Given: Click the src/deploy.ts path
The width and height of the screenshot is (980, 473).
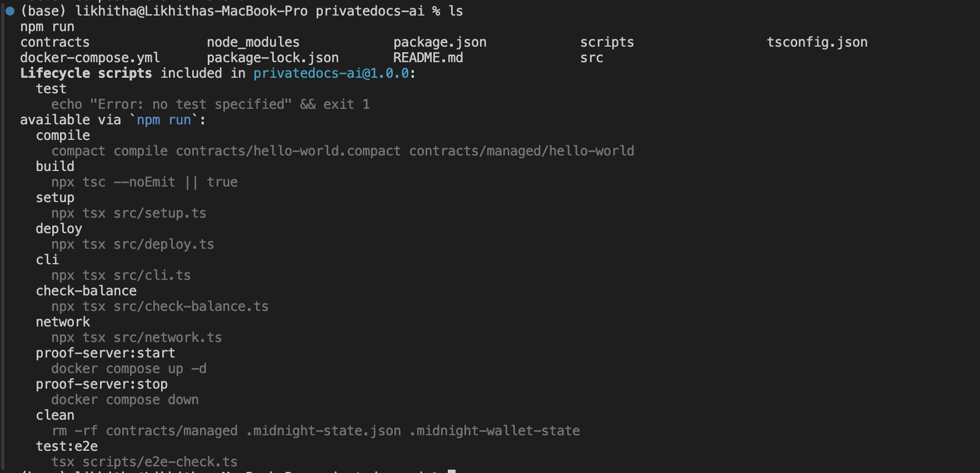Looking at the screenshot, I should point(164,244).
